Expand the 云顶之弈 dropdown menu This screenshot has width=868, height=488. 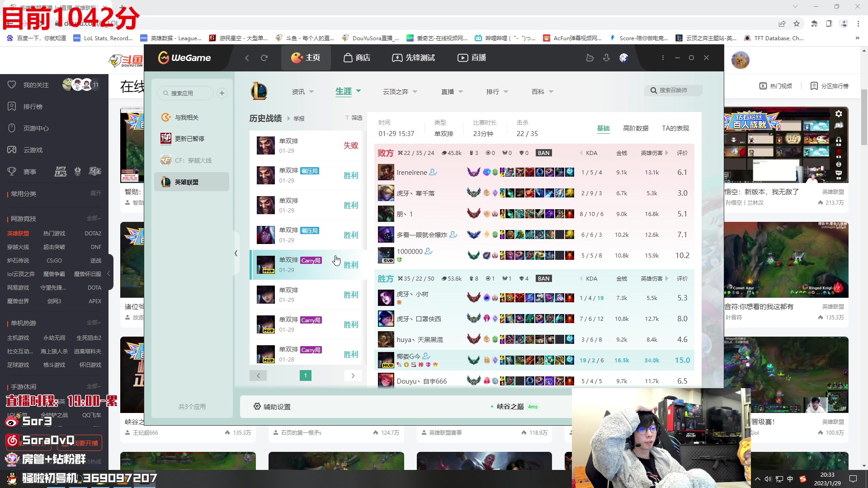[x=400, y=92]
